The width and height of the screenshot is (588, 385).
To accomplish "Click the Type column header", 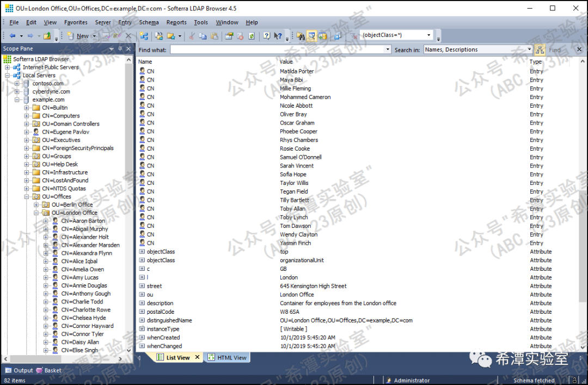I will [536, 62].
